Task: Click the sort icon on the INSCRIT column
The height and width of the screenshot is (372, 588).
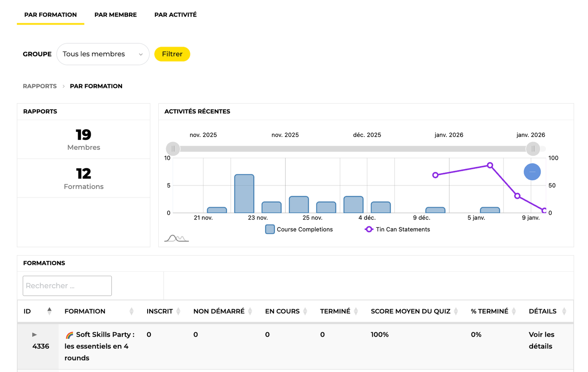Action: (178, 311)
